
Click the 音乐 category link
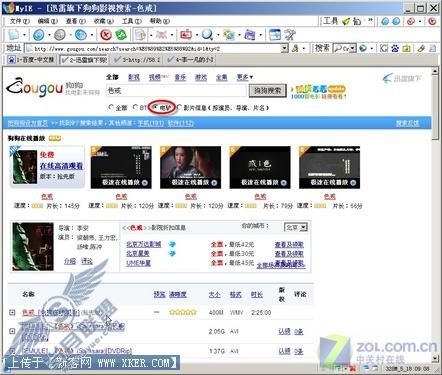tap(180, 77)
